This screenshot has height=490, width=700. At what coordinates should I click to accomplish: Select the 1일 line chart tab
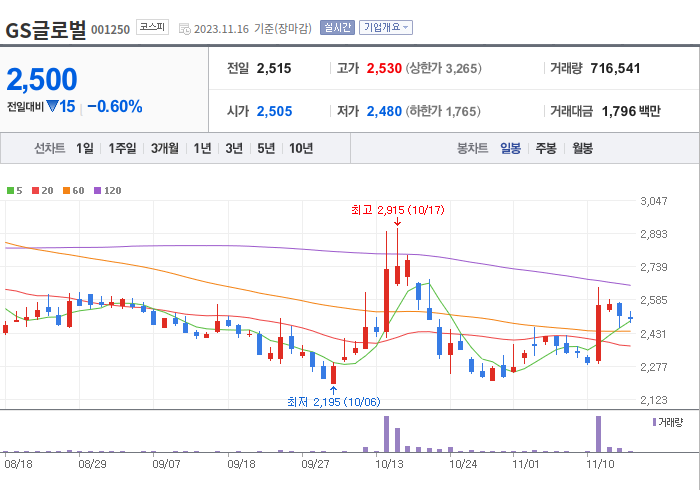85,148
